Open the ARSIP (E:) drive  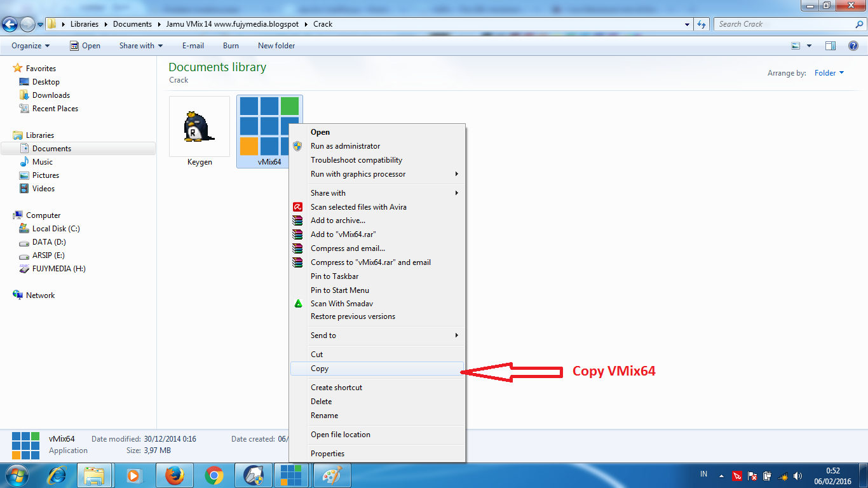48,255
